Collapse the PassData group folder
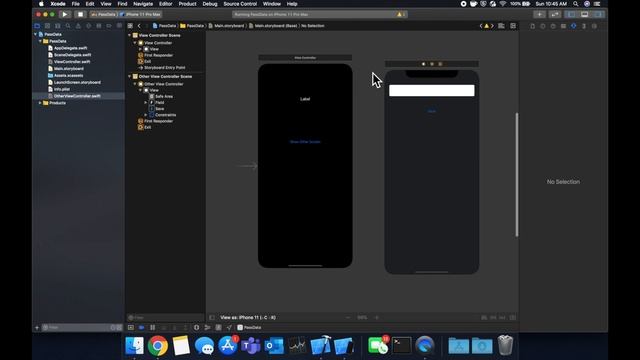Screen dimensions: 640x360 click(40, 41)
